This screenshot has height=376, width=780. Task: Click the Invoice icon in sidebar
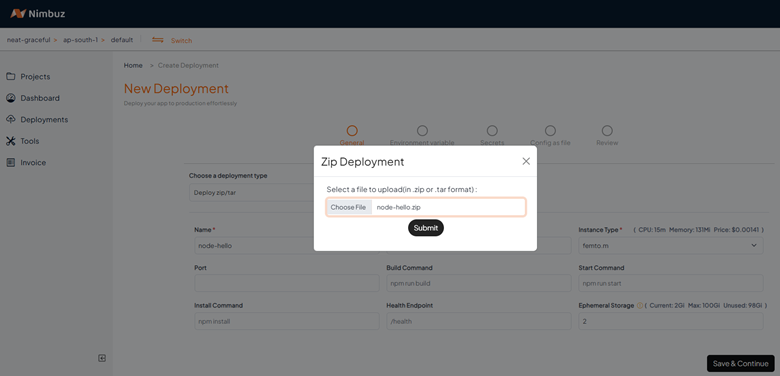click(x=10, y=163)
